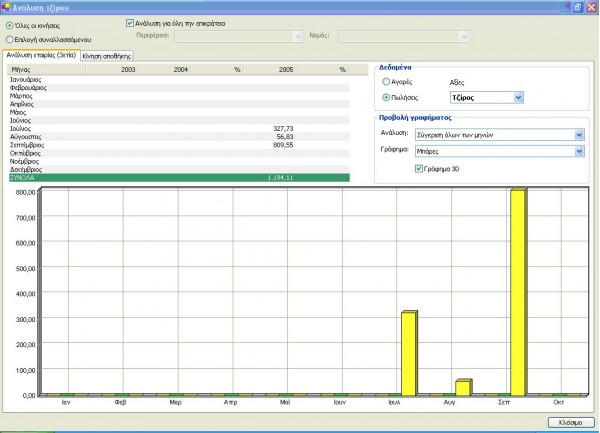
Task: Select the 'Φεβρουάριος' row
Action: point(179,88)
